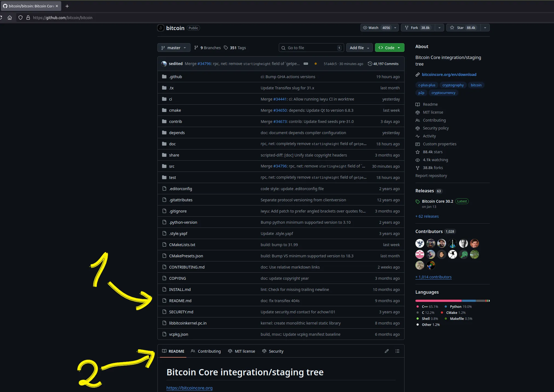Open the + 1,014 contributors link

[x=433, y=277]
